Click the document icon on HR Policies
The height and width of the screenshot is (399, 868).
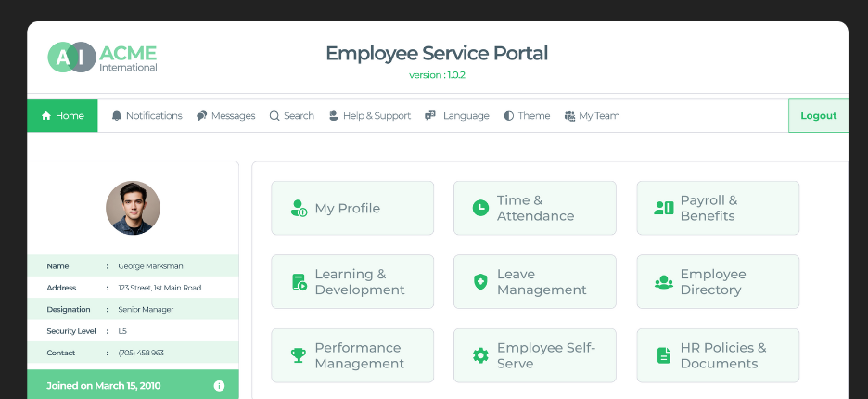click(x=663, y=355)
